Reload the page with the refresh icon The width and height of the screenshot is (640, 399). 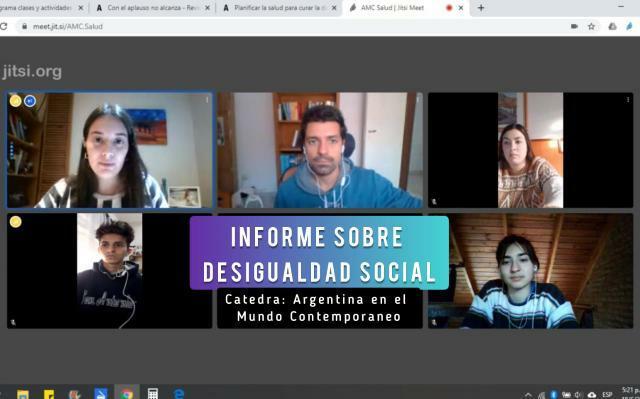click(x=4, y=27)
